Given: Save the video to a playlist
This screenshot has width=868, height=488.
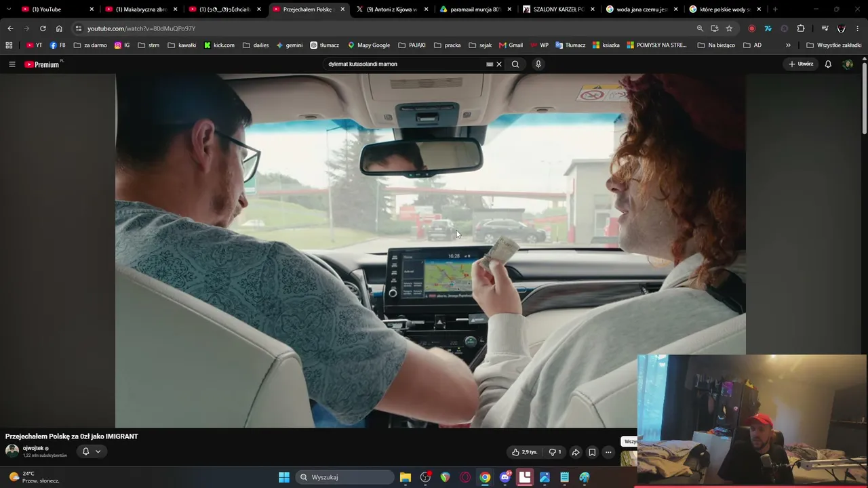Looking at the screenshot, I should [592, 452].
